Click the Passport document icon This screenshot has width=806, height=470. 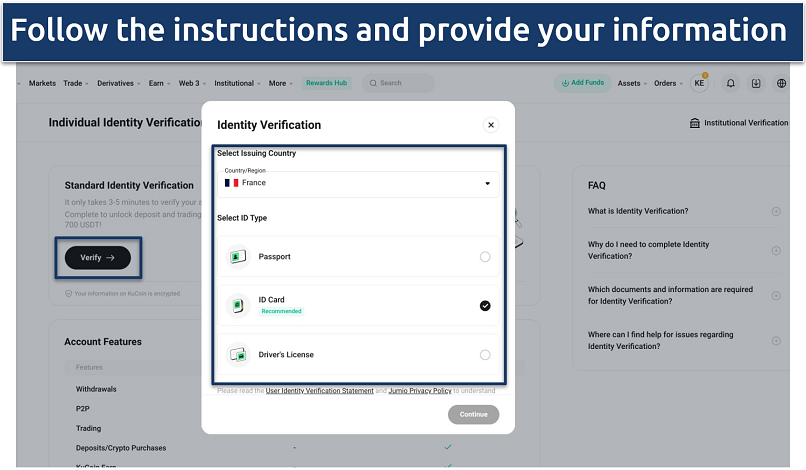coord(238,257)
